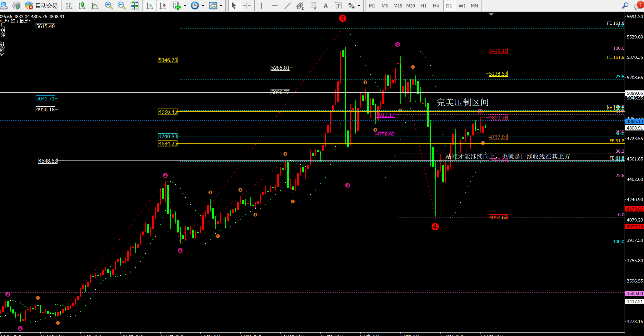Select the 完美压制区间 text annotation
The width and height of the screenshot is (644, 336).
462,102
